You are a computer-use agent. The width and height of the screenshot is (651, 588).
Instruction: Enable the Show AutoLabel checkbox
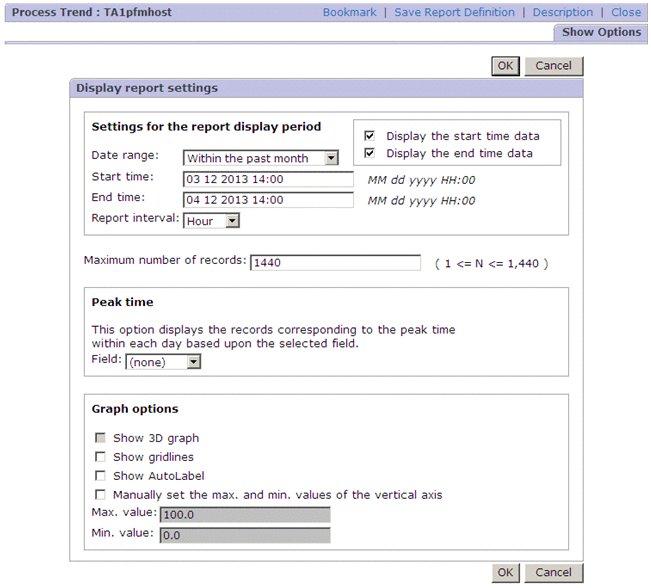100,475
